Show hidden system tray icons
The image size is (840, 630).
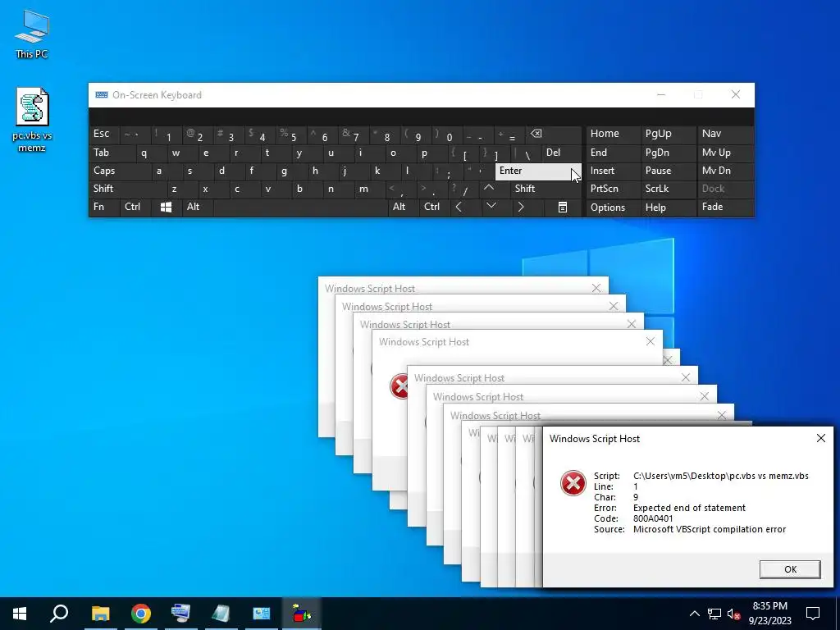[694, 614]
